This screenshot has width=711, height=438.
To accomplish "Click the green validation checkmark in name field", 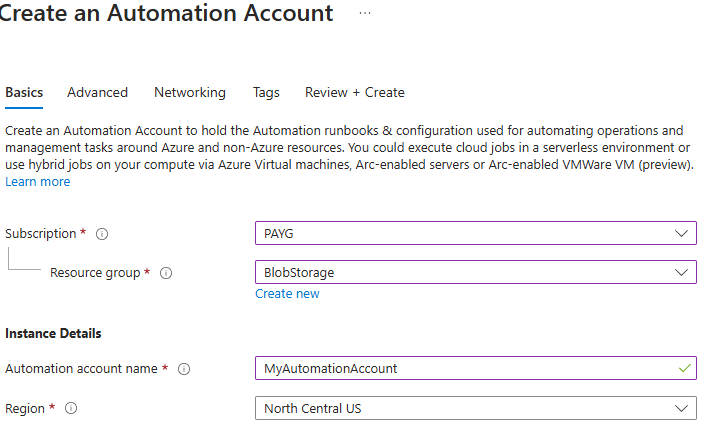I will point(684,368).
